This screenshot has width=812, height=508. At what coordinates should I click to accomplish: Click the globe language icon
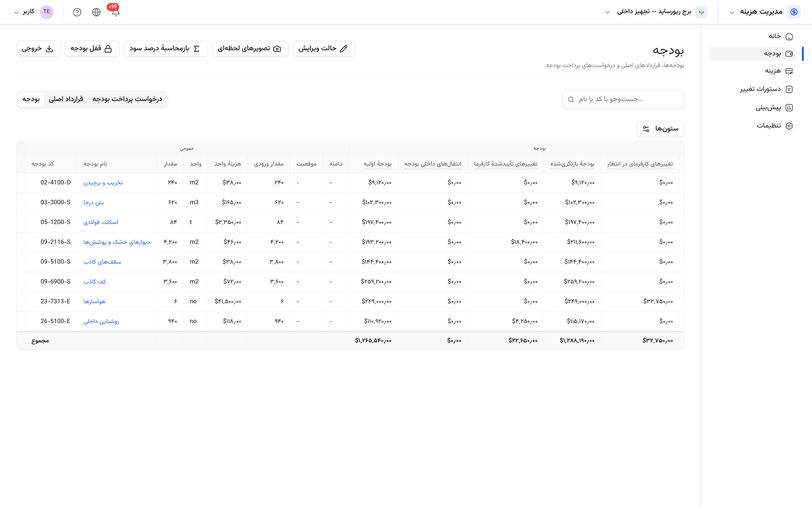tap(96, 12)
